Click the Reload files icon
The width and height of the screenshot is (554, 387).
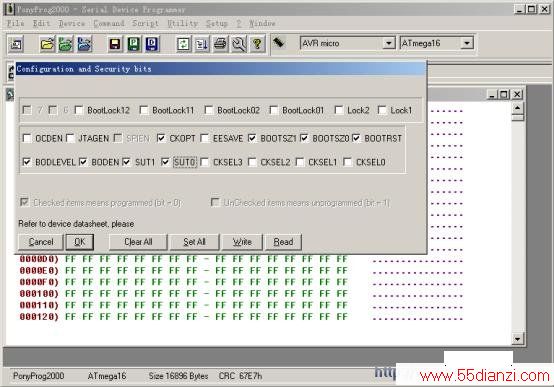tap(183, 44)
